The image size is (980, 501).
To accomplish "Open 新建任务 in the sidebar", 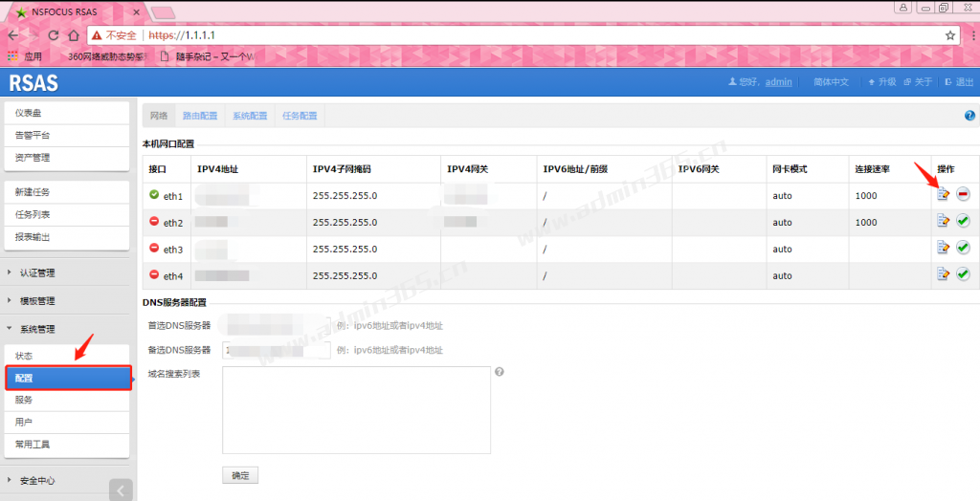I will pos(66,192).
